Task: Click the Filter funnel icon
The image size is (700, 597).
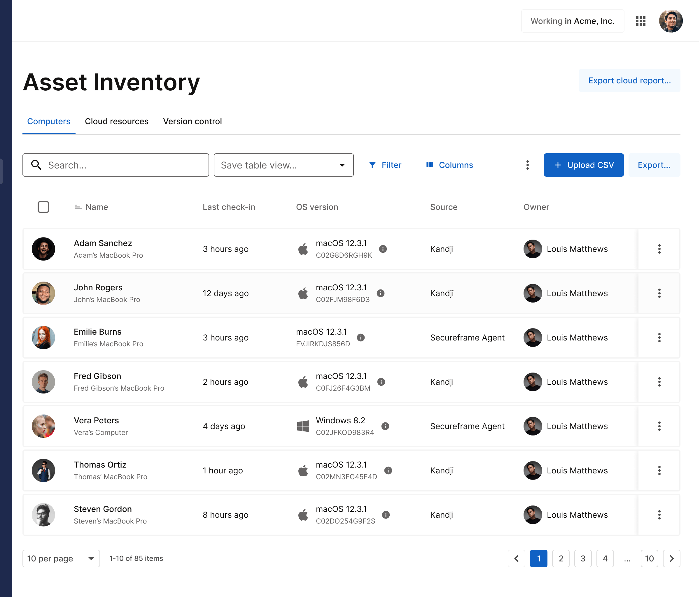Action: click(372, 165)
